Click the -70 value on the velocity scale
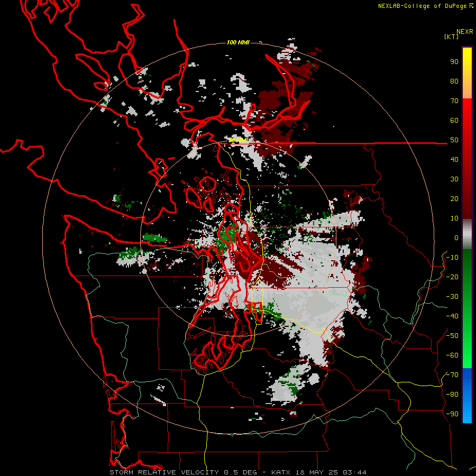 tap(452, 375)
